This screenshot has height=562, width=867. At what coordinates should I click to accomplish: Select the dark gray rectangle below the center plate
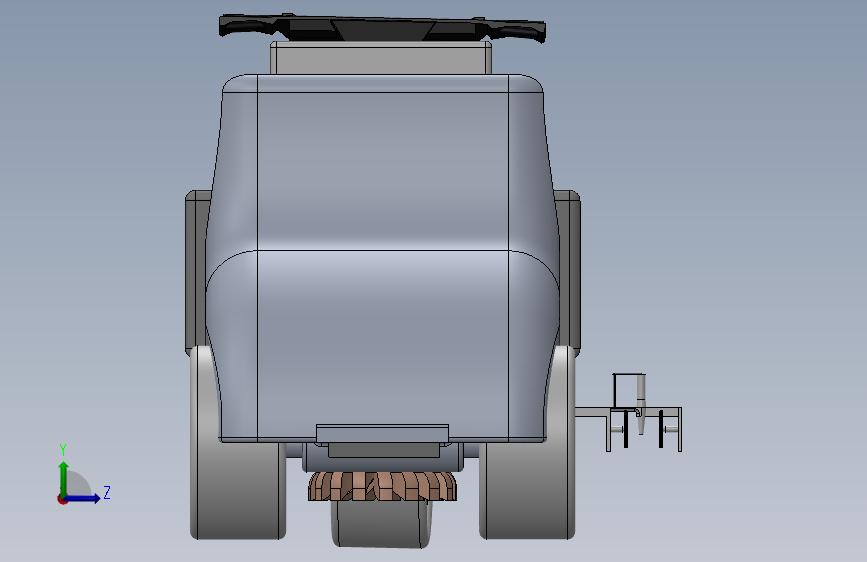tap(384, 450)
